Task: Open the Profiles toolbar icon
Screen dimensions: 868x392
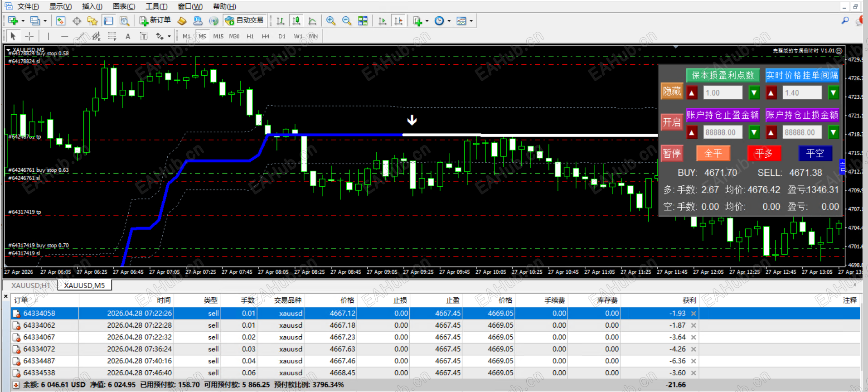Action: tap(34, 21)
